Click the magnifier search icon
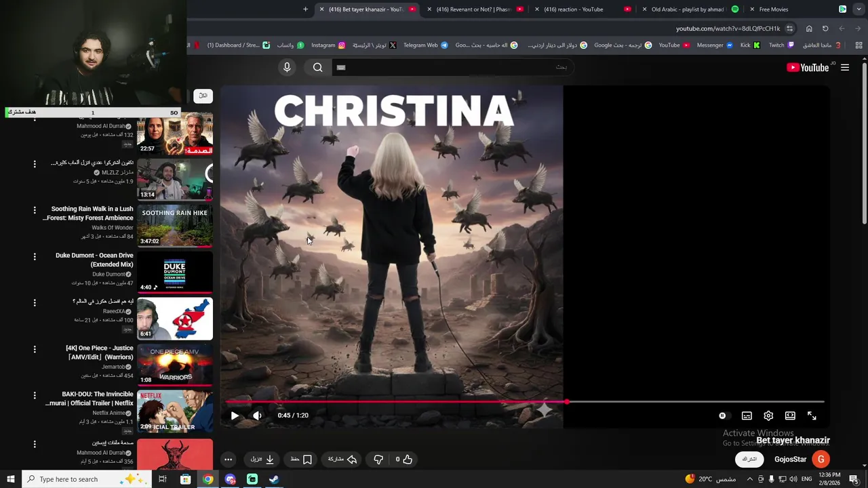 317,67
